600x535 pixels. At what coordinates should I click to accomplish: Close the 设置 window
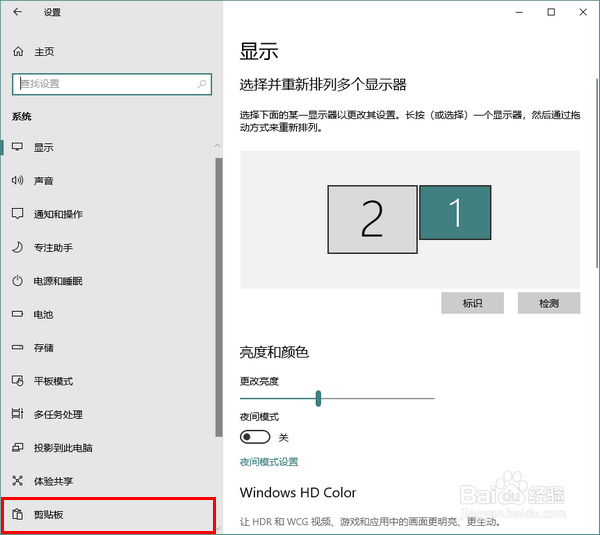tap(583, 12)
